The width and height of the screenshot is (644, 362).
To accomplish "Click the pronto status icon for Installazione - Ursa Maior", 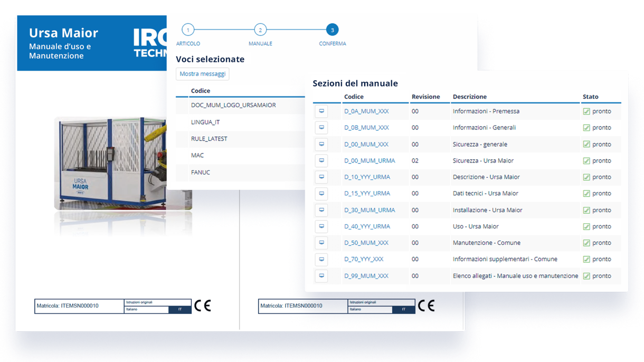I will coord(586,210).
